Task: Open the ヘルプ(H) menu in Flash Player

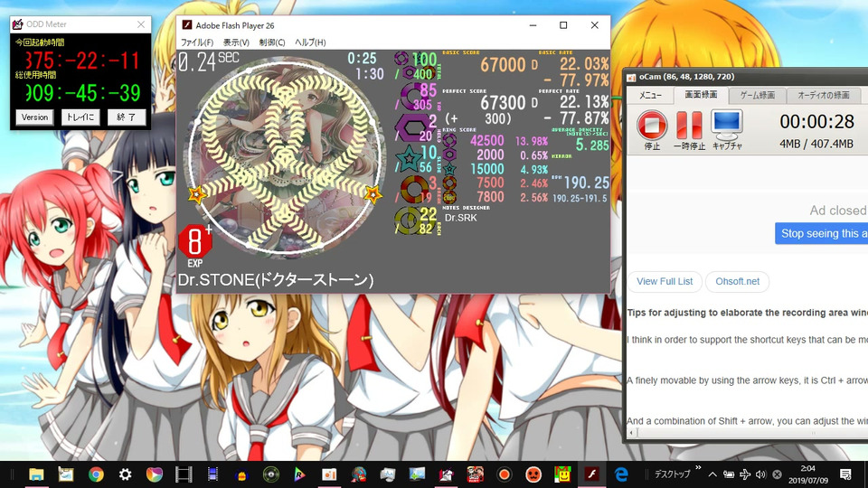Action: point(310,42)
